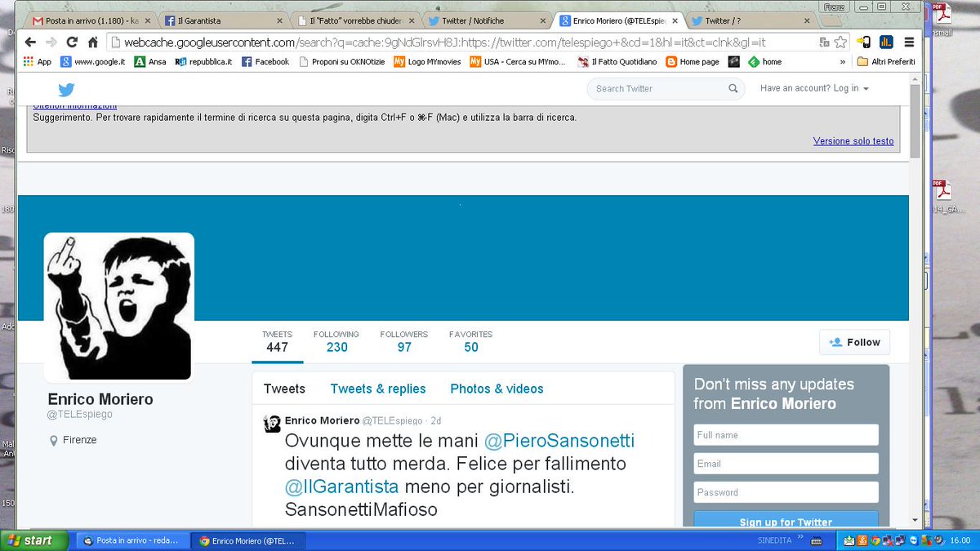980x551 pixels.
Task: Open the tweet's '2d' timestamp
Action: [x=436, y=421]
